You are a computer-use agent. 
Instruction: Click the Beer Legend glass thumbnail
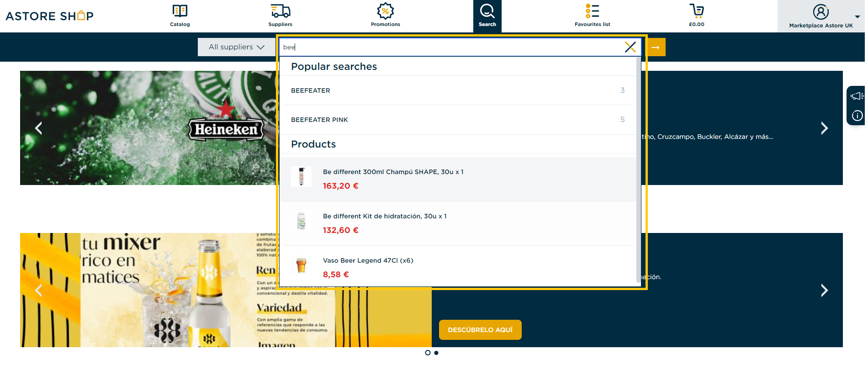click(x=302, y=265)
